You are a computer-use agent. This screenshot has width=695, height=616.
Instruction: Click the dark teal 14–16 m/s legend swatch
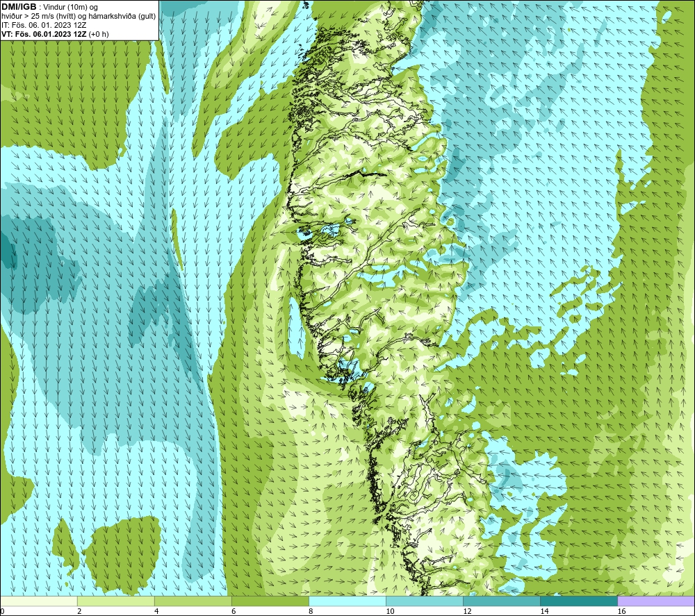pos(579,601)
